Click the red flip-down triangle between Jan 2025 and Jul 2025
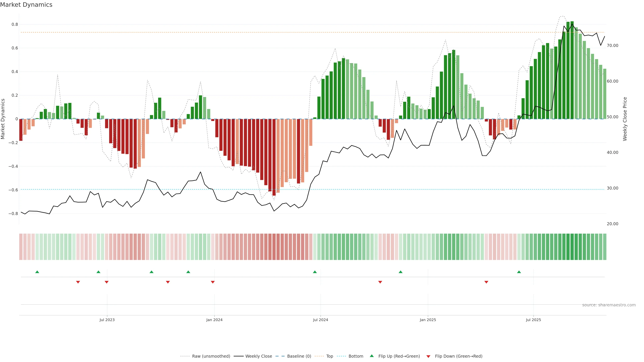The width and height of the screenshot is (644, 362). (486, 282)
